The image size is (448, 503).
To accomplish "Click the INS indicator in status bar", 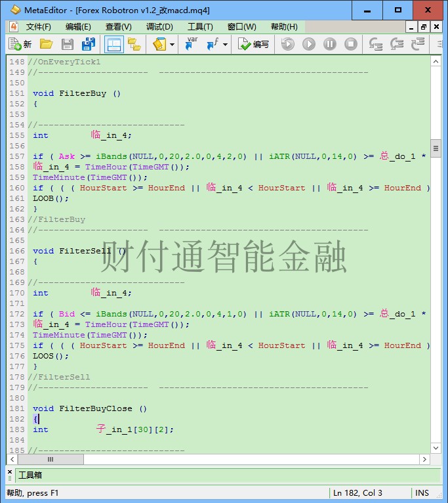I will (422, 492).
